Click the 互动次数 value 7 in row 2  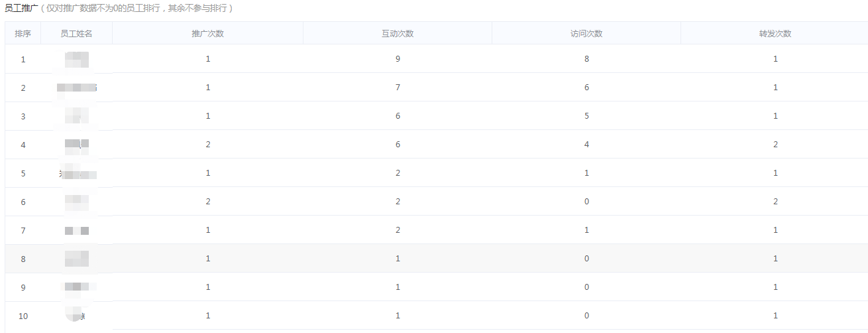pyautogui.click(x=398, y=88)
